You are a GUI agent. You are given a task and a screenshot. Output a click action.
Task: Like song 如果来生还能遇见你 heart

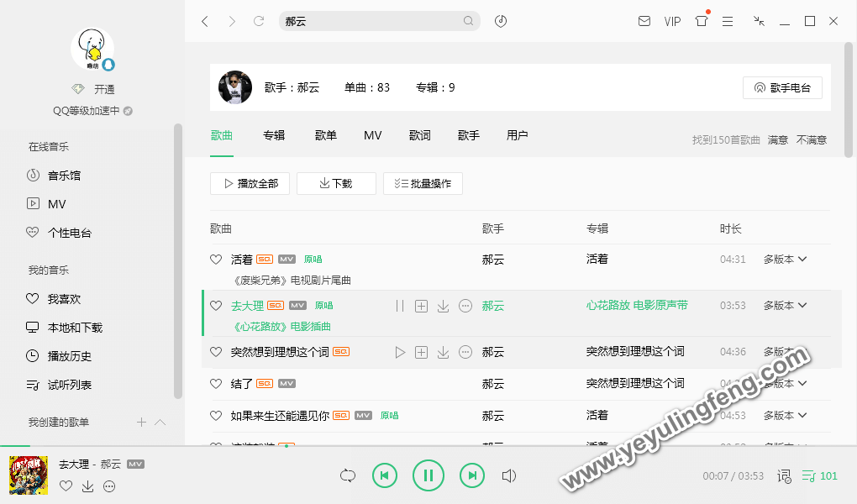216,416
